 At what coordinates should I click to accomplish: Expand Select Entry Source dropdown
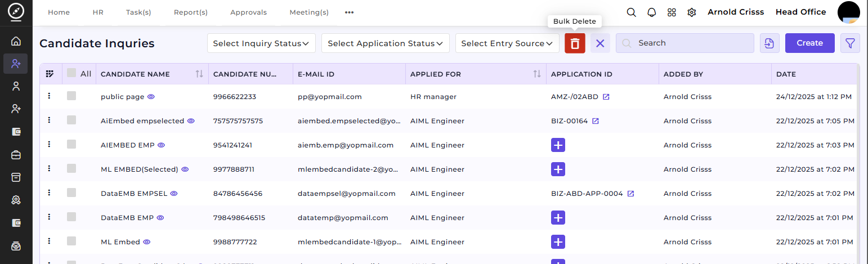pyautogui.click(x=507, y=43)
